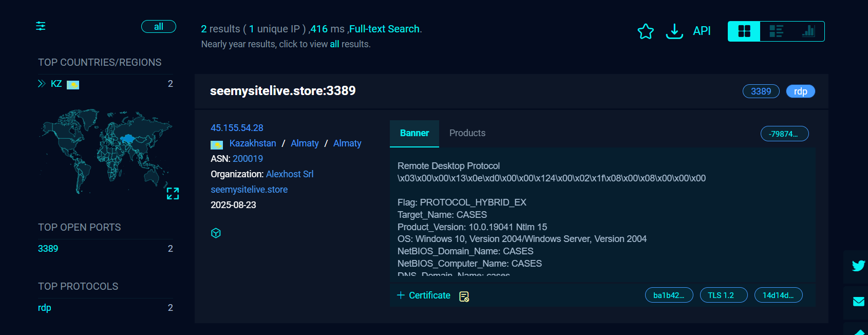Switch to statistics chart view
The image size is (868, 335).
click(808, 31)
